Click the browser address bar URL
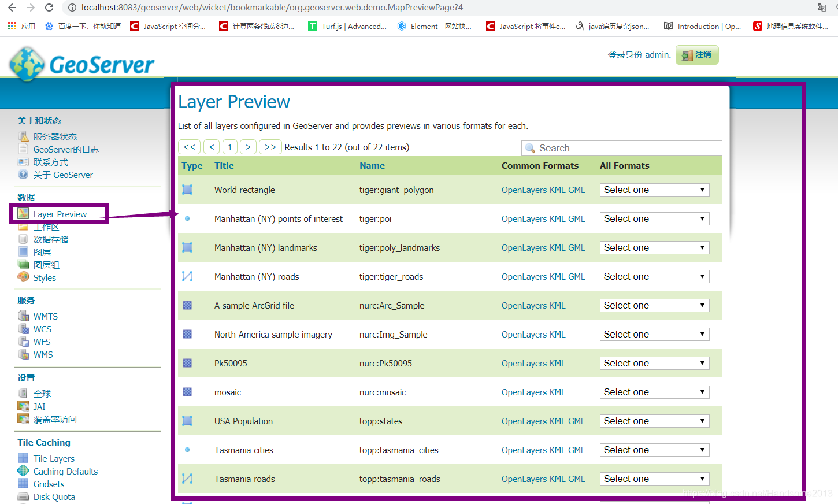Image resolution: width=838 pixels, height=504 pixels. pos(272,8)
